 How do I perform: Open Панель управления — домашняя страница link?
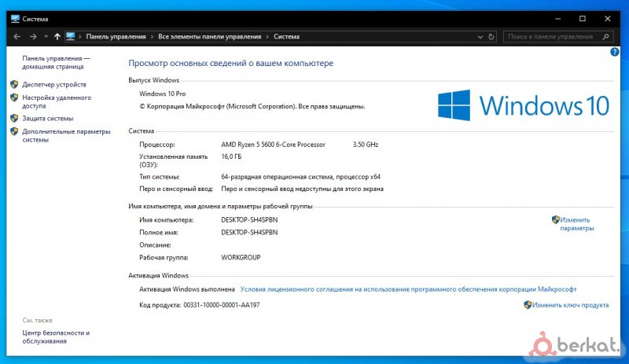point(56,62)
